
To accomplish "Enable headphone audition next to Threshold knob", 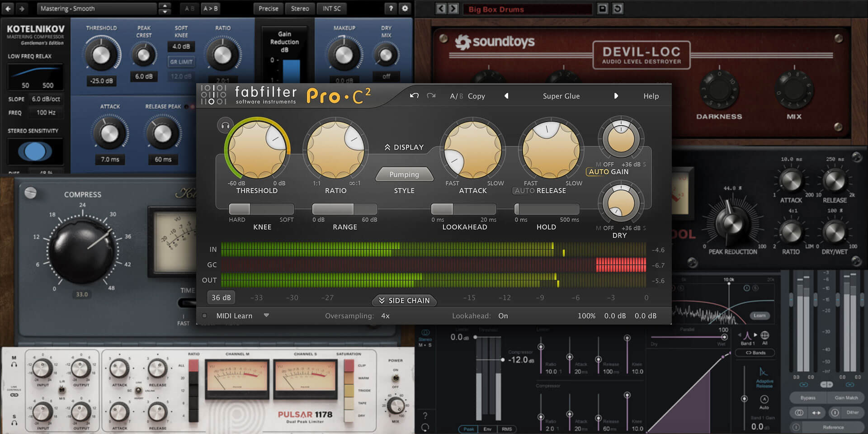I will (225, 126).
